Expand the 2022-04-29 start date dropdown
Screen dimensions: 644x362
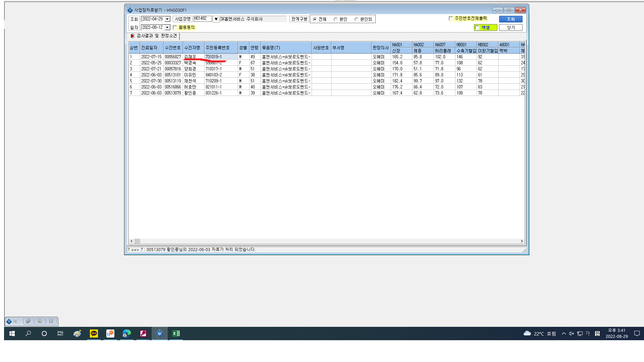click(167, 19)
